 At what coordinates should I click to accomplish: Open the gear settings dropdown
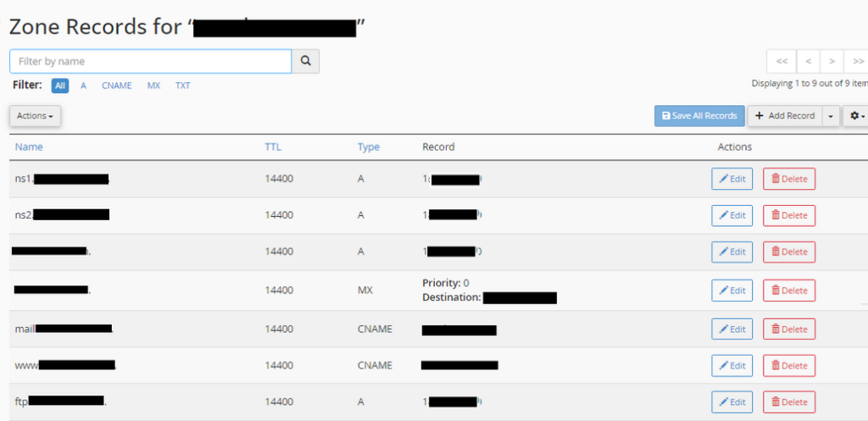point(856,116)
